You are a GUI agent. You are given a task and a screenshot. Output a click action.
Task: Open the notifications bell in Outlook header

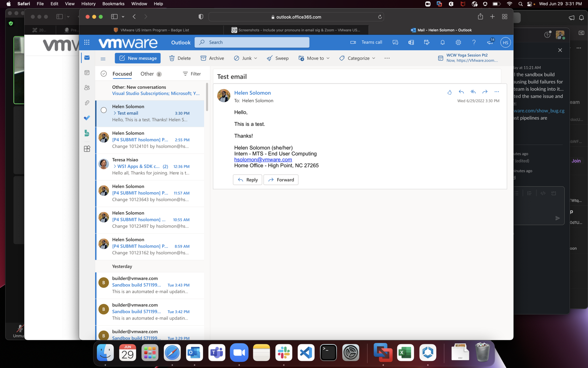442,42
